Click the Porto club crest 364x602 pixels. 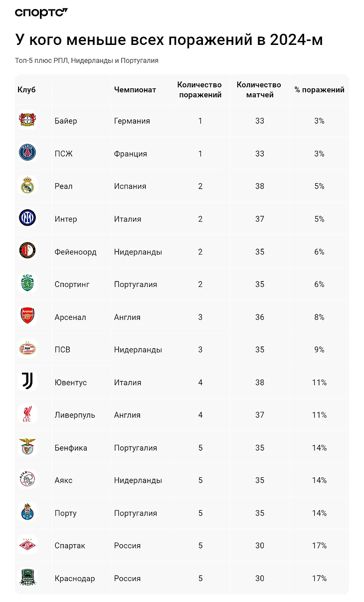[27, 513]
